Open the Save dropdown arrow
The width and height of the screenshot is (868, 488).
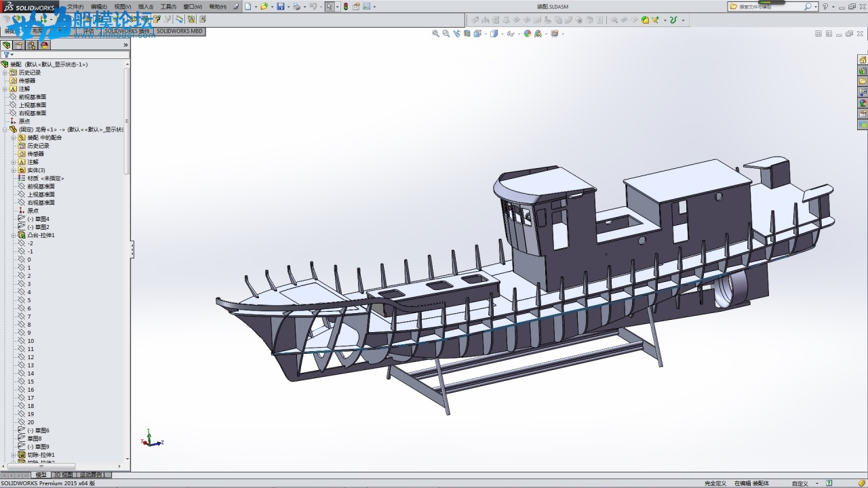coord(288,6)
